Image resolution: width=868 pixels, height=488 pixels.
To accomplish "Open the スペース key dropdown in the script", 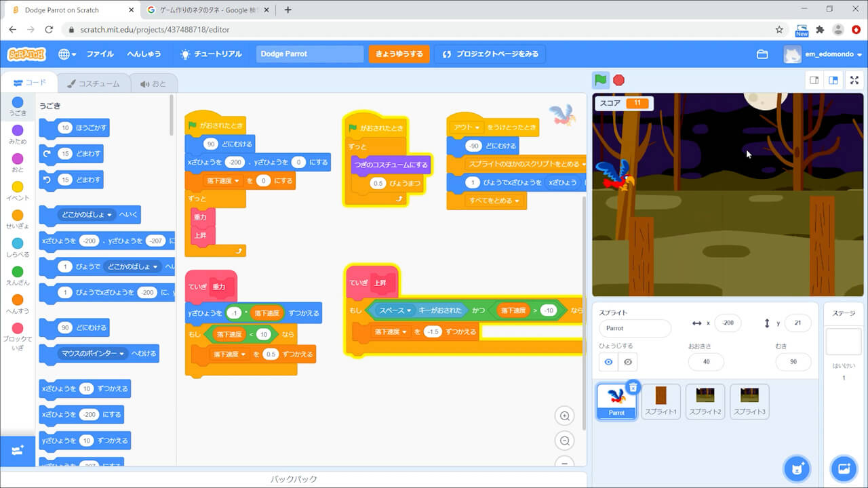I will [395, 310].
